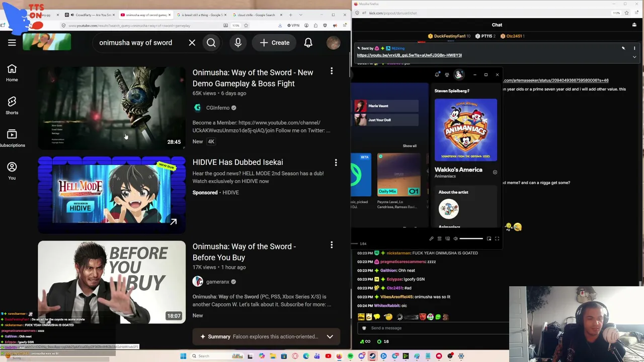Viewport: 644px width, 362px height.
Task: Click the YouTube doodle logo
Action: tap(47, 42)
